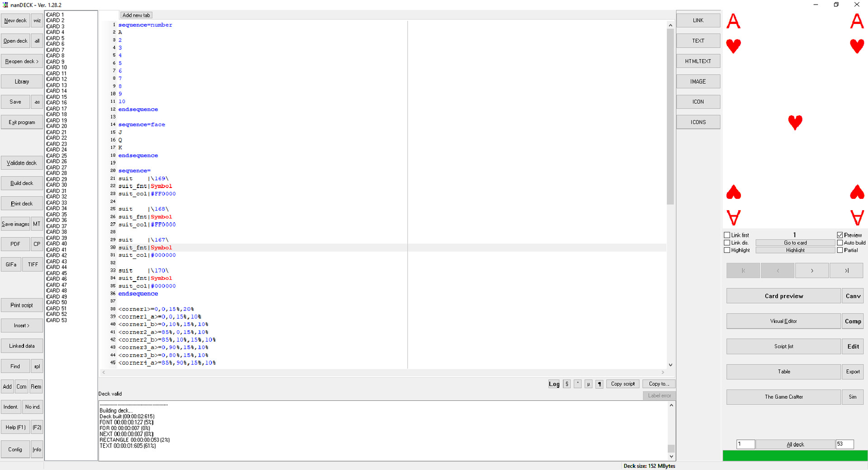Click the section sign § button

[x=566, y=384]
